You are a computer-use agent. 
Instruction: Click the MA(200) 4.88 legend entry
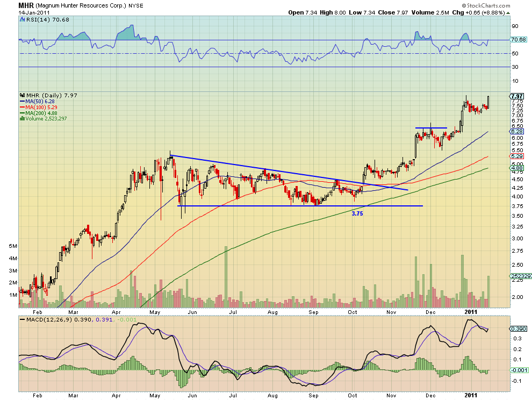41,113
